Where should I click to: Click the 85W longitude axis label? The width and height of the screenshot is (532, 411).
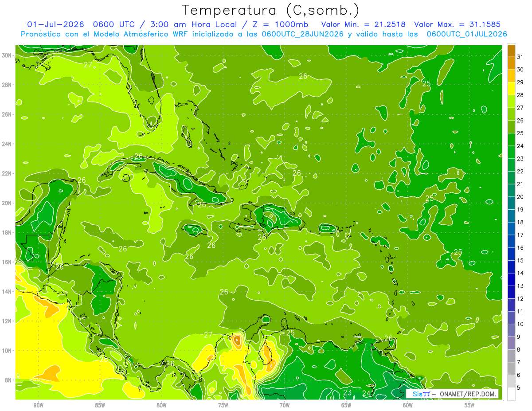pos(100,405)
